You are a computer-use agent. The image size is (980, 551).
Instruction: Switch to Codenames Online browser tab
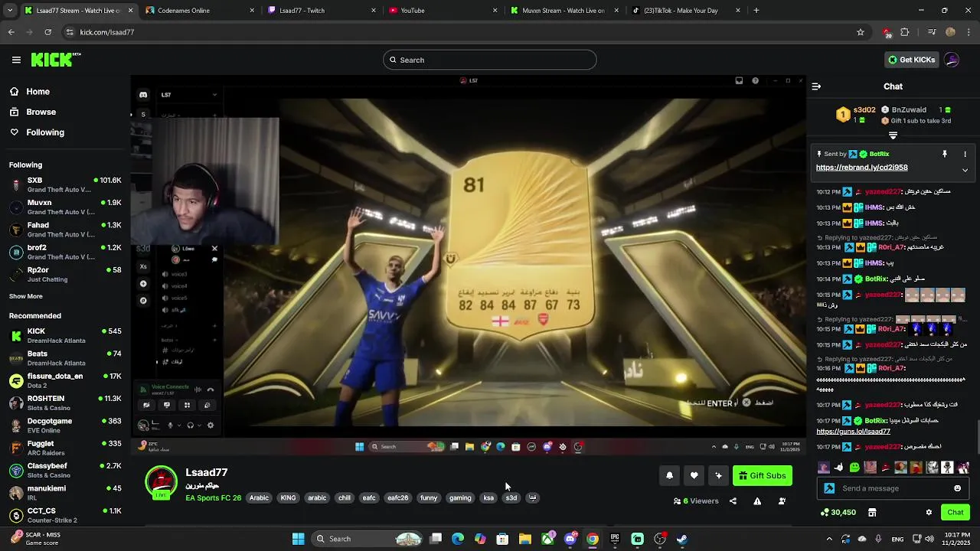pos(199,11)
